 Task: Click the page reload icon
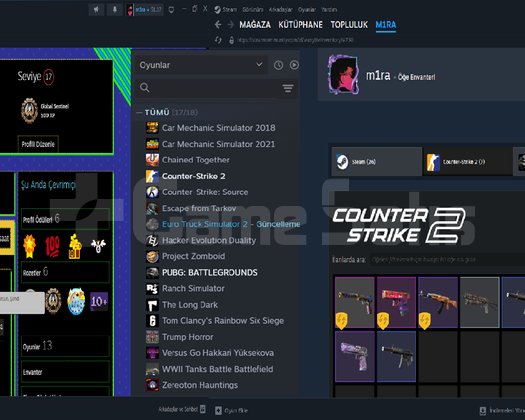[218, 40]
